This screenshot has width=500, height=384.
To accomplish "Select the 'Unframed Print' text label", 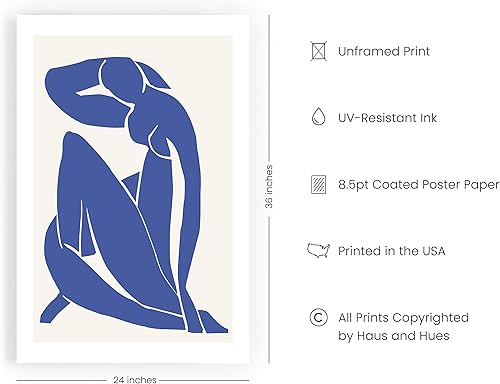I will pyautogui.click(x=384, y=51).
